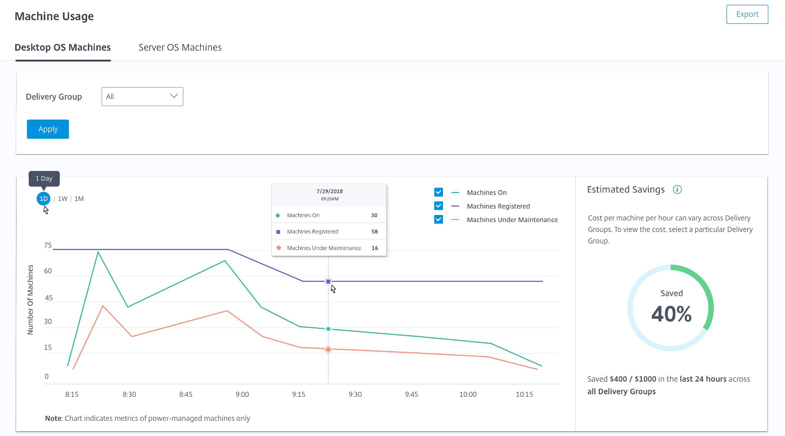Click the green Machines On data point
The width and height of the screenshot is (785, 436).
tap(328, 329)
